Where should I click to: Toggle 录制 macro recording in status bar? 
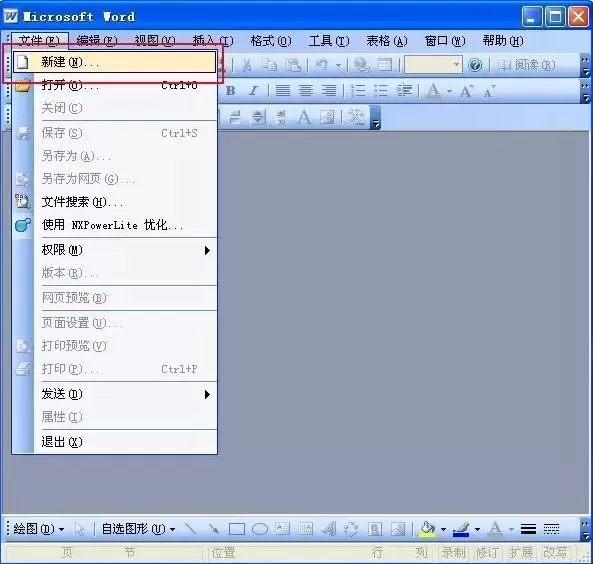[453, 553]
